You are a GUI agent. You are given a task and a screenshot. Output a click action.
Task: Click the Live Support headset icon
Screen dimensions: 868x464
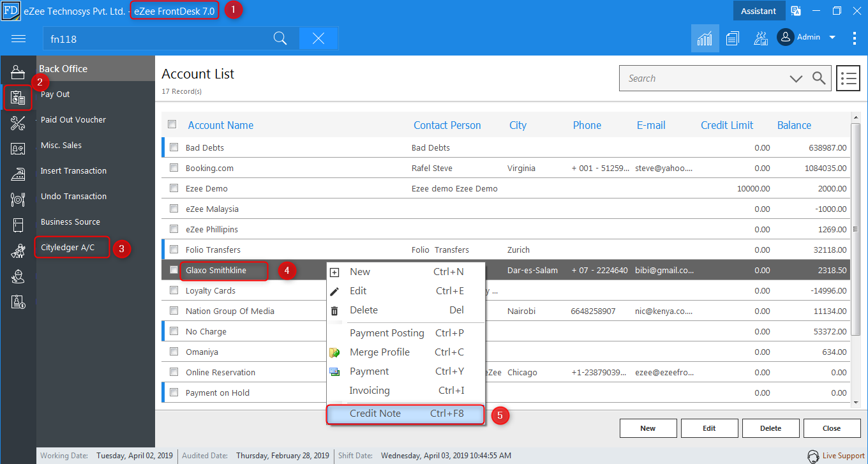click(x=813, y=456)
